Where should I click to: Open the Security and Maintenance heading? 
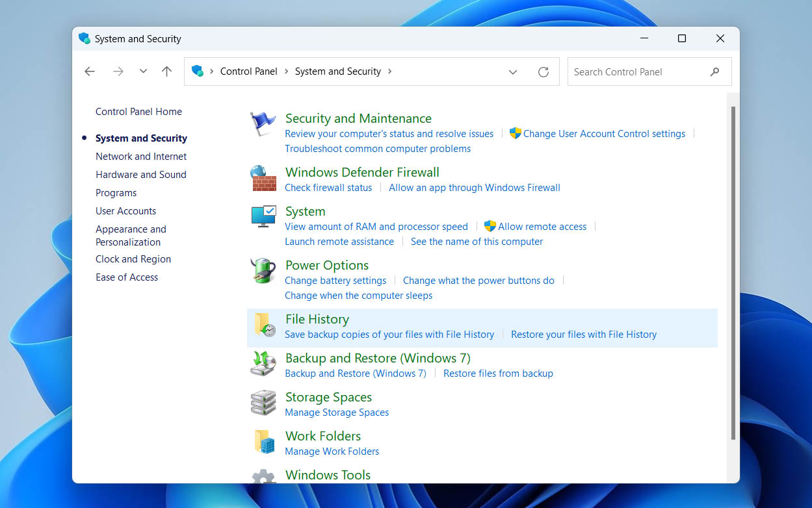click(x=358, y=118)
